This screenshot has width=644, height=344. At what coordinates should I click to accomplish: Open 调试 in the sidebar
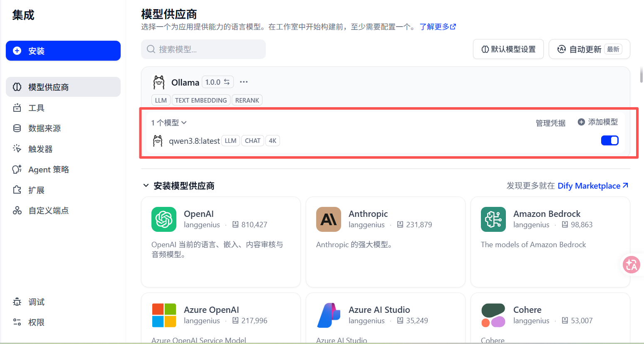(63, 302)
